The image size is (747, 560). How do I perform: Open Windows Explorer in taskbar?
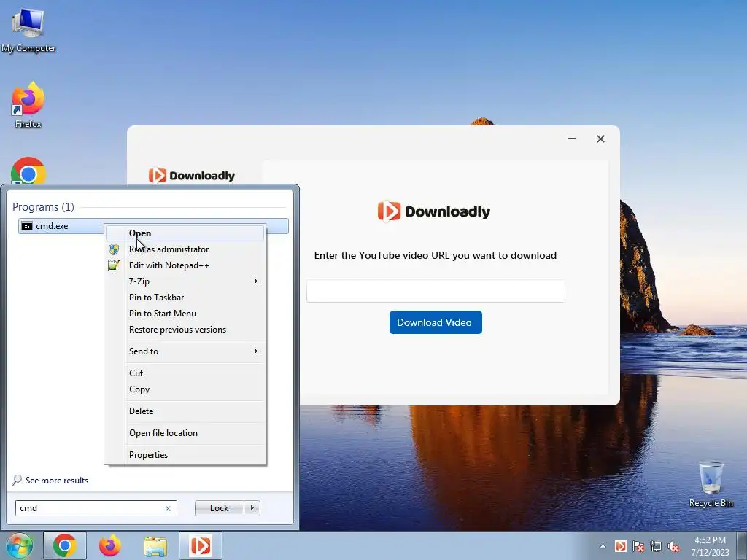point(155,546)
